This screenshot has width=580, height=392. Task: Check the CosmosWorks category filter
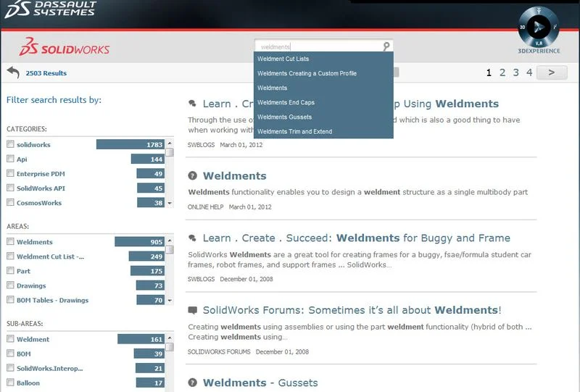[10, 202]
